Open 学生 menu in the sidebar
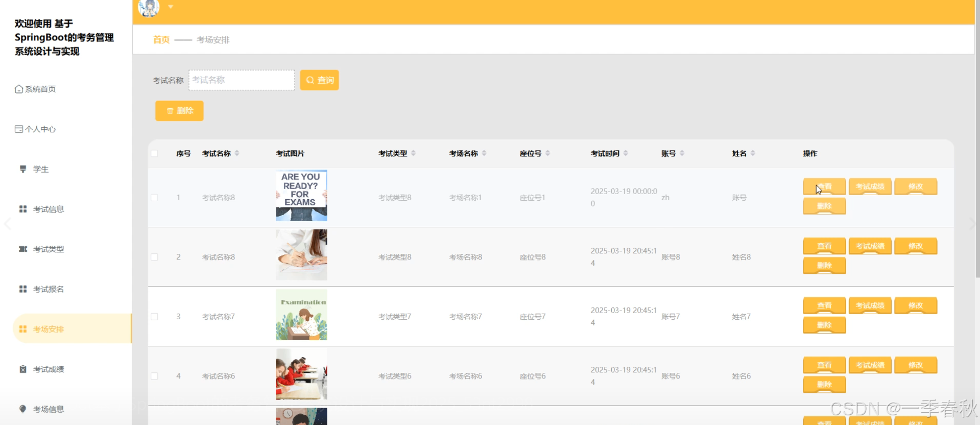Image resolution: width=980 pixels, height=425 pixels. [41, 169]
